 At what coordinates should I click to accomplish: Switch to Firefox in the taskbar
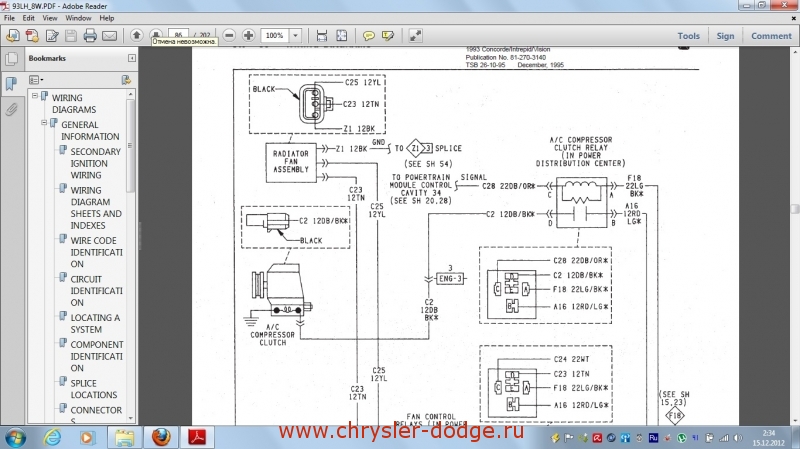(x=161, y=437)
